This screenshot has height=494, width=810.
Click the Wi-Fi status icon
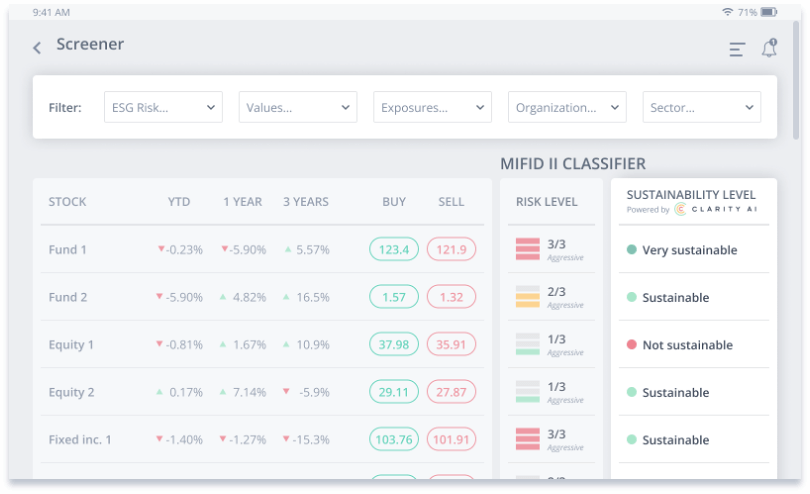(726, 12)
